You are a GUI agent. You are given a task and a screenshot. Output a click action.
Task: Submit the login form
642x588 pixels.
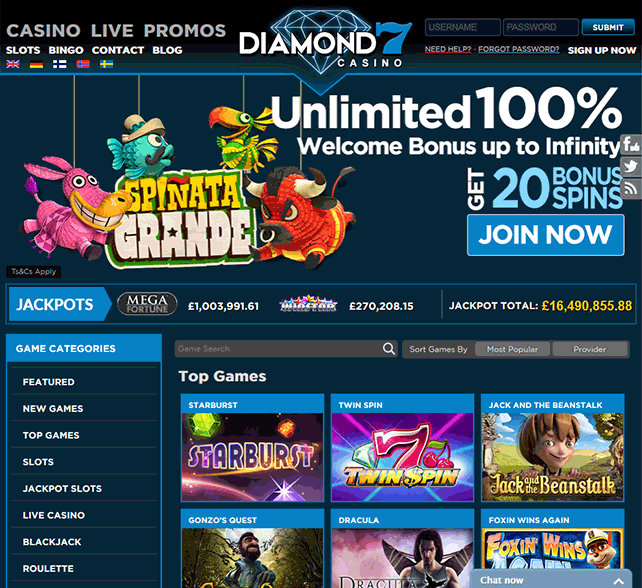pos(608,27)
